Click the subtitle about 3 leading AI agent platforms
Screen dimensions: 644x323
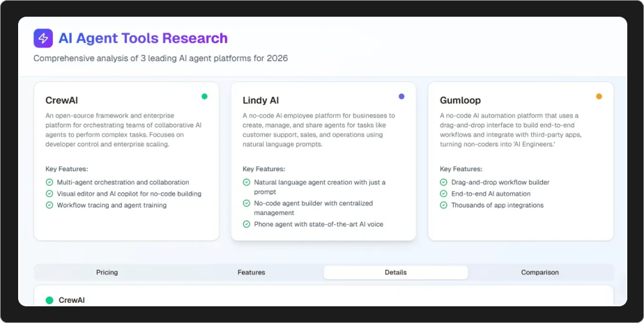coord(160,58)
